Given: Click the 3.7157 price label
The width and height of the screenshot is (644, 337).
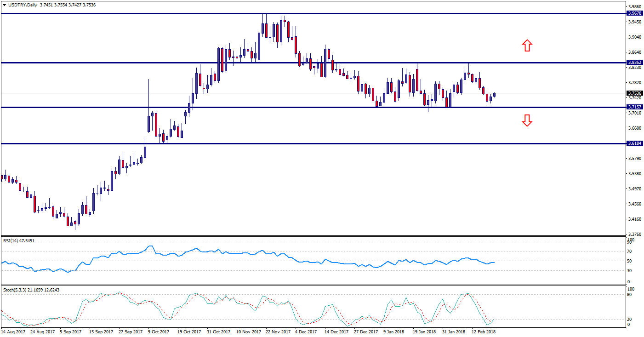Looking at the screenshot, I should pyautogui.click(x=635, y=107).
